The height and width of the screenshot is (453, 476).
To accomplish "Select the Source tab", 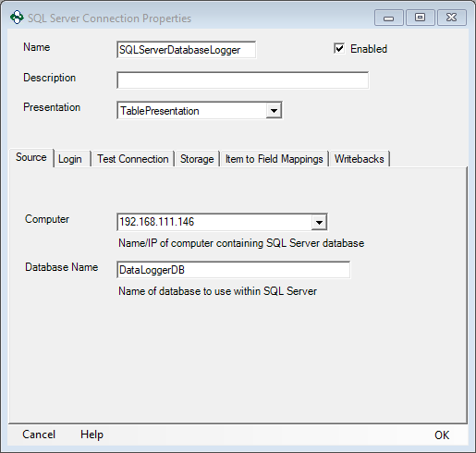I will 31,157.
